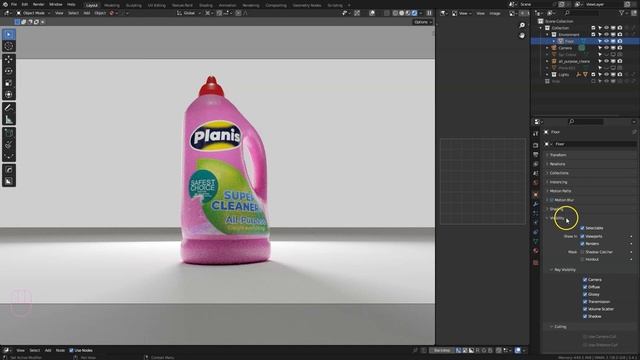Hide the Floor object using eye icon

606,41
